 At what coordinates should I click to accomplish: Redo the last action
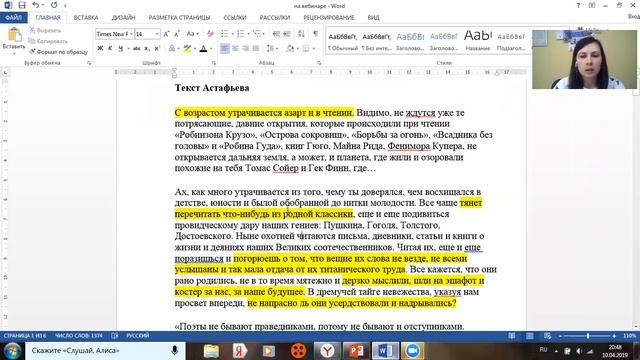54,5
